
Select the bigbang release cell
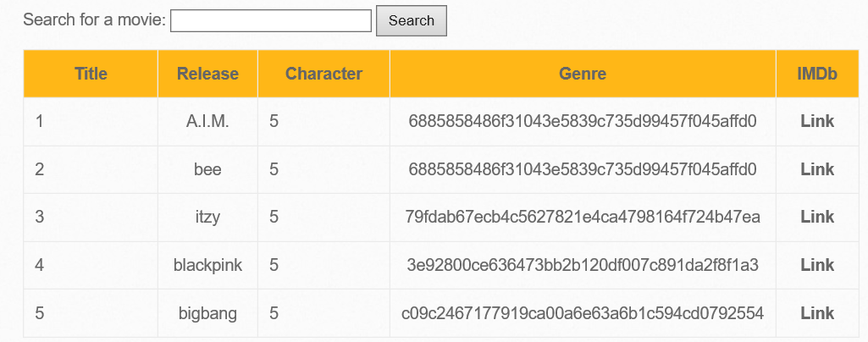click(x=207, y=314)
